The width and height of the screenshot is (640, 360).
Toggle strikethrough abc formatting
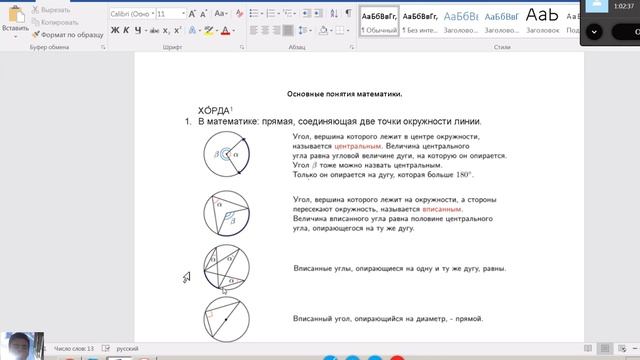point(154,30)
